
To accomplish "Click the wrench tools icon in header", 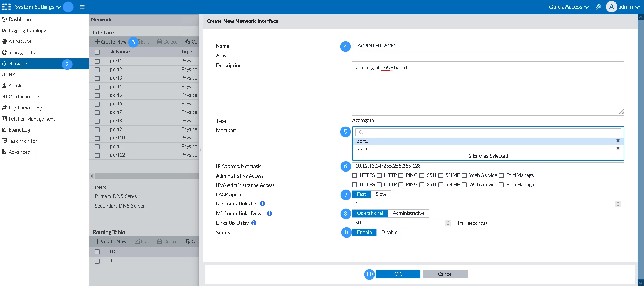I will pyautogui.click(x=598, y=7).
